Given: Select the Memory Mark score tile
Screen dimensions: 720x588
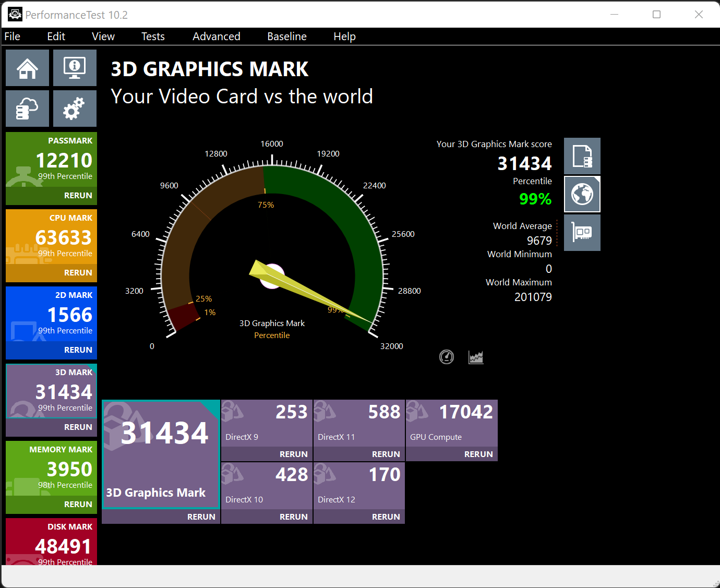Looking at the screenshot, I should pyautogui.click(x=51, y=469).
